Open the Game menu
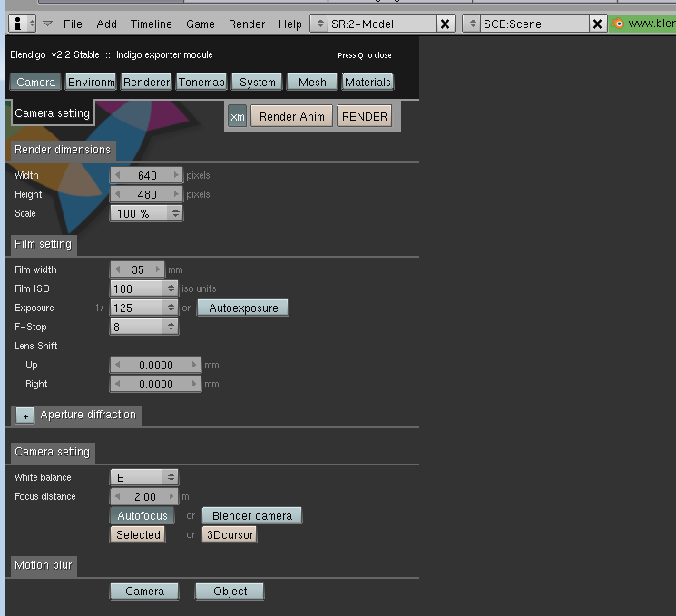 (x=200, y=24)
